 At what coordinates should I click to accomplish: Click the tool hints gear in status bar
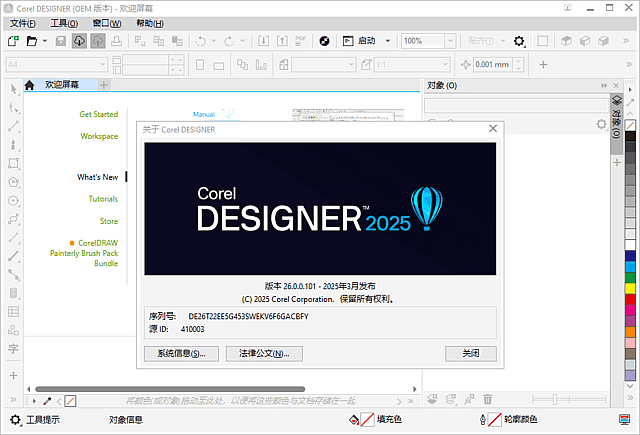(14, 420)
